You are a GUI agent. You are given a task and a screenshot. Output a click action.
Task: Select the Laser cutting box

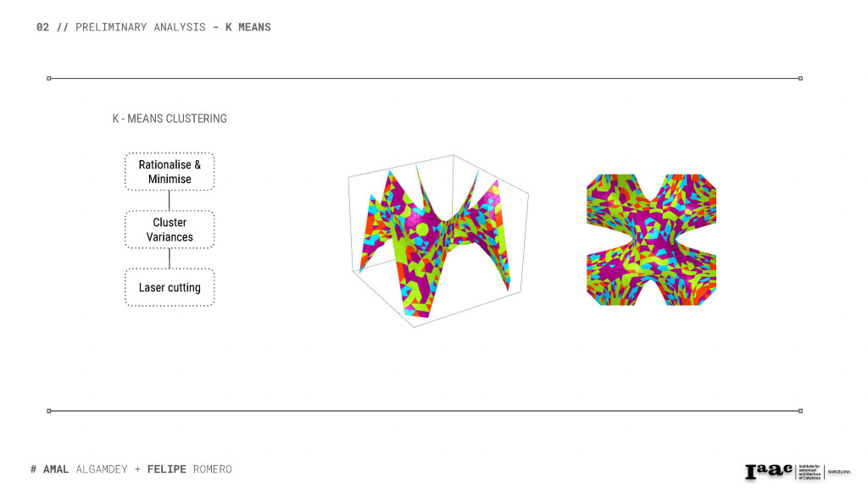coord(170,287)
